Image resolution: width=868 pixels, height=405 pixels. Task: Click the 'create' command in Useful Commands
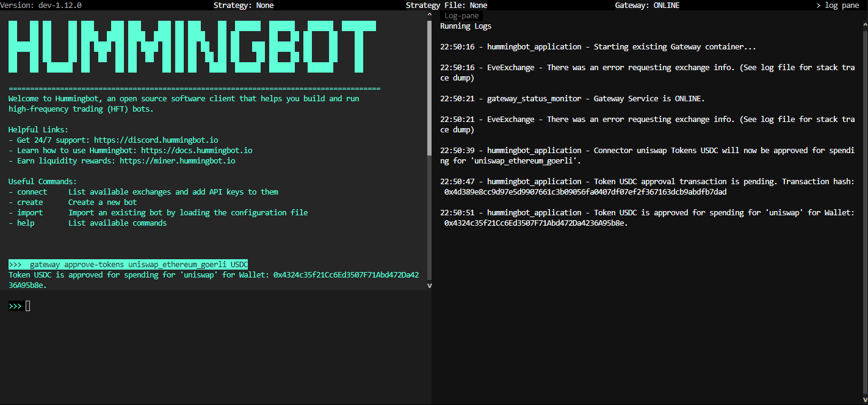click(30, 202)
